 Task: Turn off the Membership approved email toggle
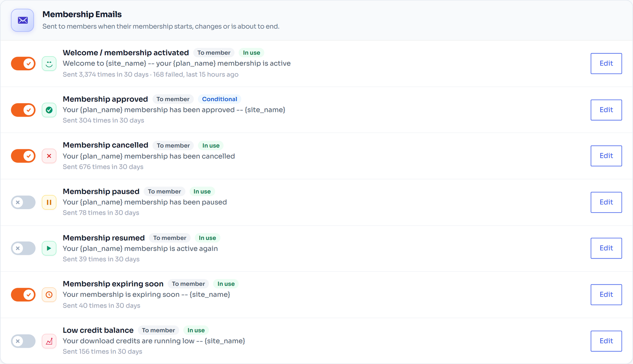23,110
